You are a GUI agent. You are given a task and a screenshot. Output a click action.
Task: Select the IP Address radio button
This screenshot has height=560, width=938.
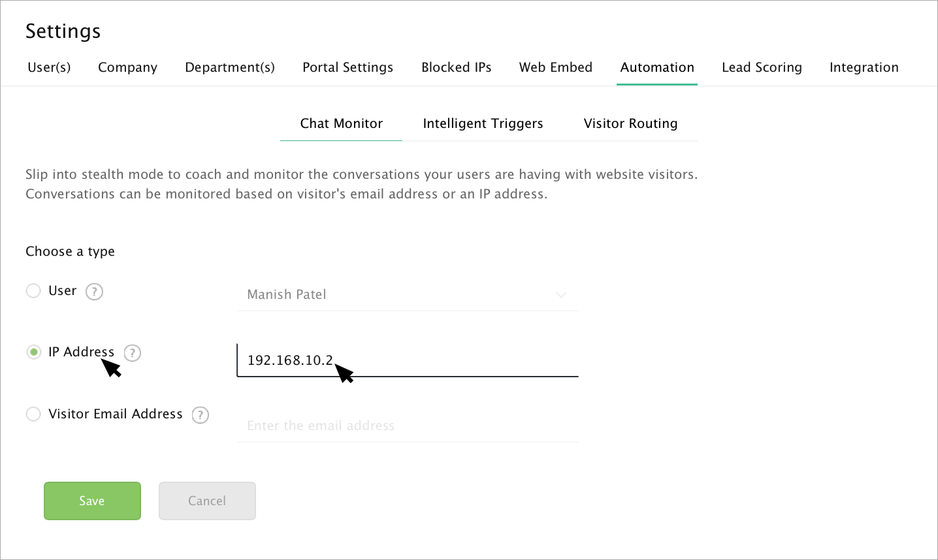pos(33,352)
